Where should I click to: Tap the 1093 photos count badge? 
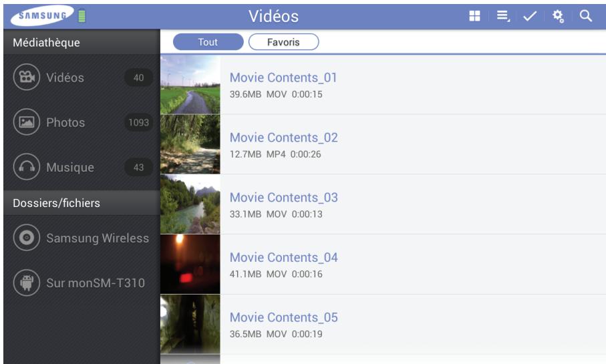coord(138,122)
